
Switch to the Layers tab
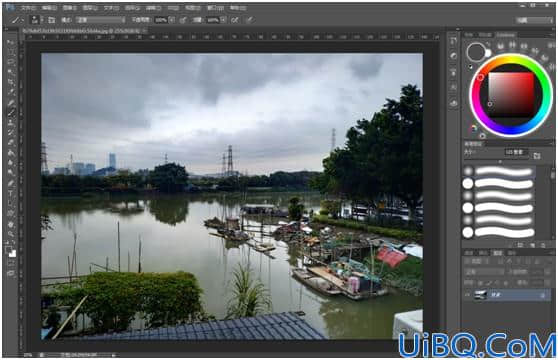(497, 253)
